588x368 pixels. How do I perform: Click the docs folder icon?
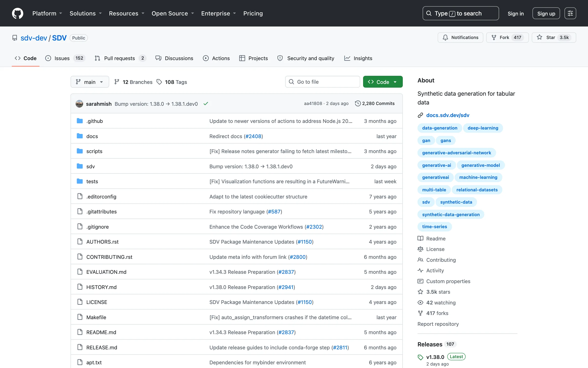point(80,136)
